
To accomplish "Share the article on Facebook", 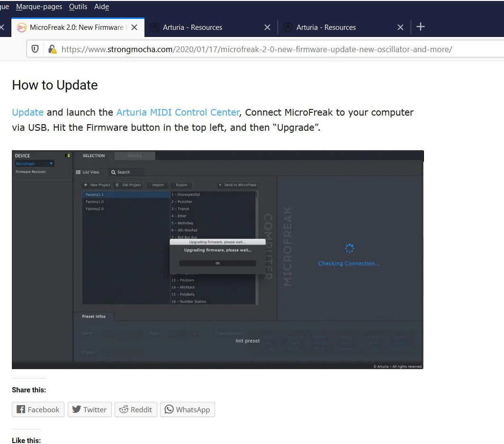I will click(x=38, y=409).
